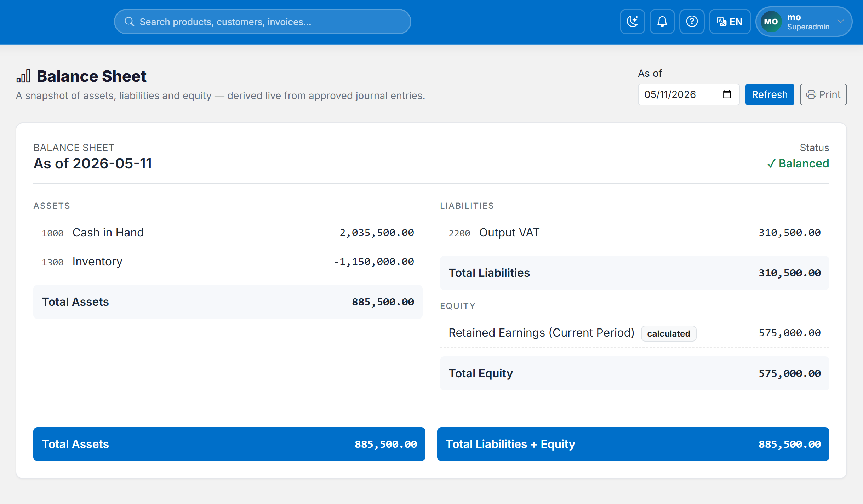
Task: Open the calendar date picker icon
Action: click(727, 94)
